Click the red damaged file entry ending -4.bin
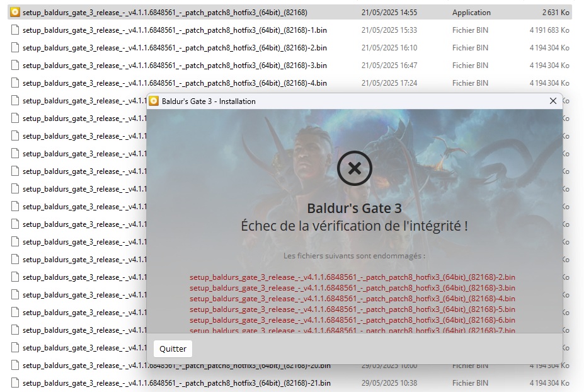 pos(352,299)
